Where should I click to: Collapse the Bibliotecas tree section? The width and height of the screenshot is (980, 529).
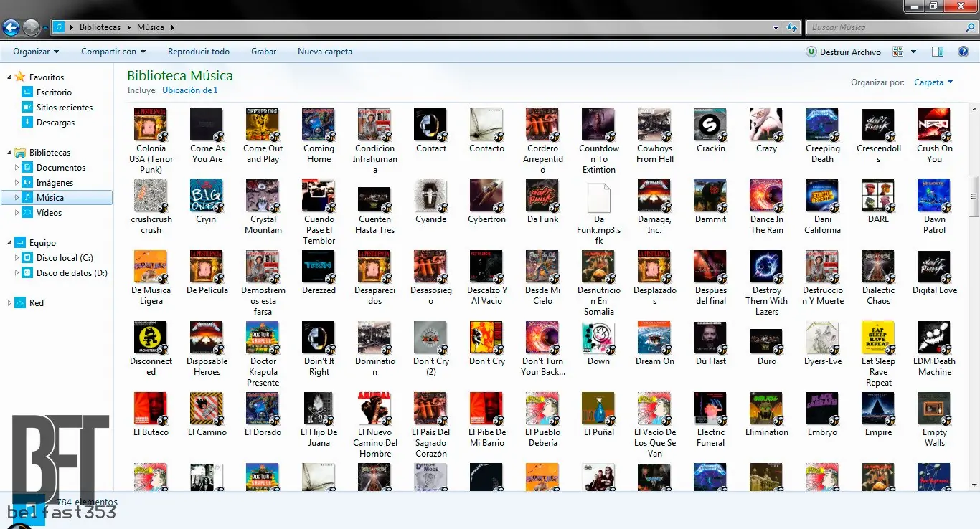tap(9, 152)
